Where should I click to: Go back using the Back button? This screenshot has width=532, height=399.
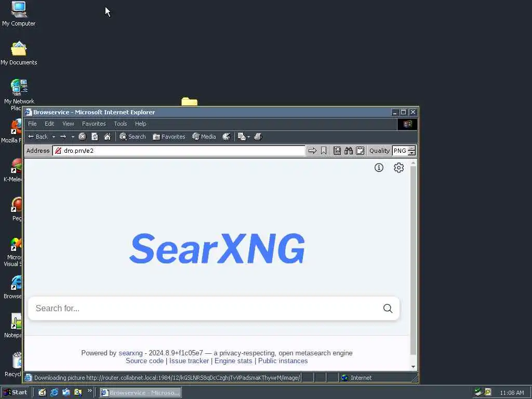38,137
